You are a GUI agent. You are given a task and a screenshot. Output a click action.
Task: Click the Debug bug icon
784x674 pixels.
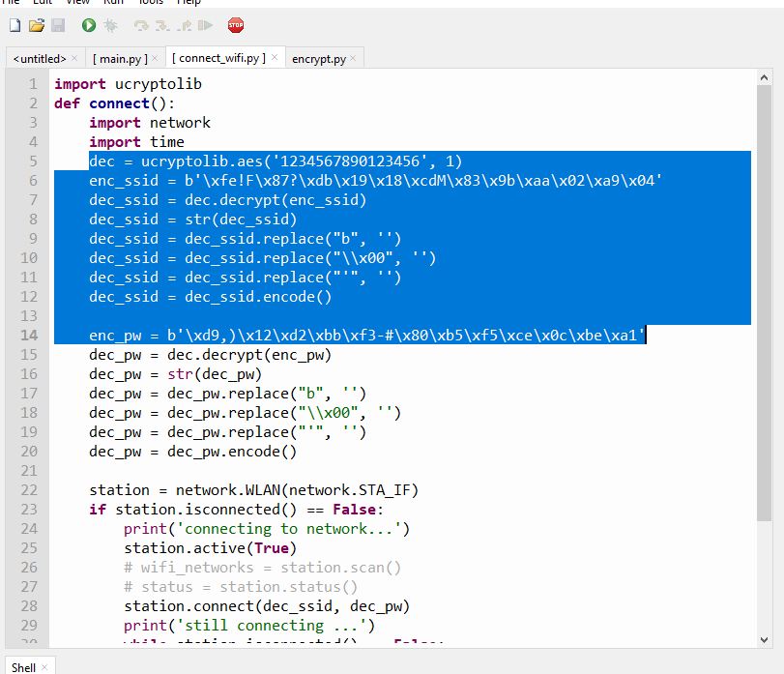click(x=111, y=25)
